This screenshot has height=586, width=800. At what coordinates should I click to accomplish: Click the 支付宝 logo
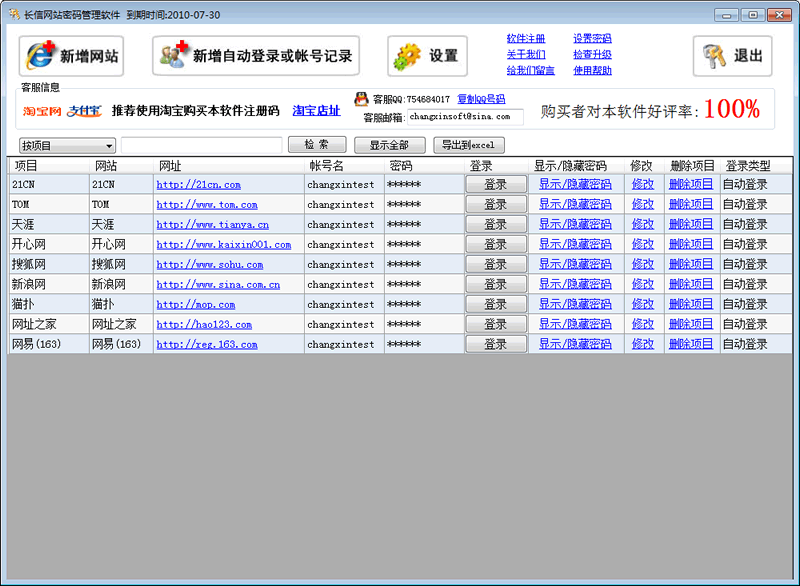click(84, 111)
